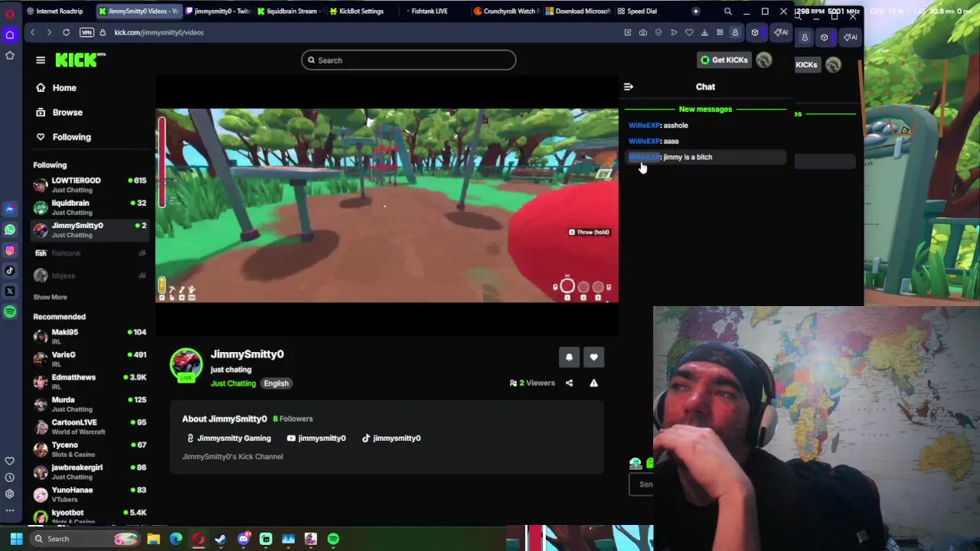Click the share stream icon
Viewport: 980px width, 551px height.
click(569, 383)
